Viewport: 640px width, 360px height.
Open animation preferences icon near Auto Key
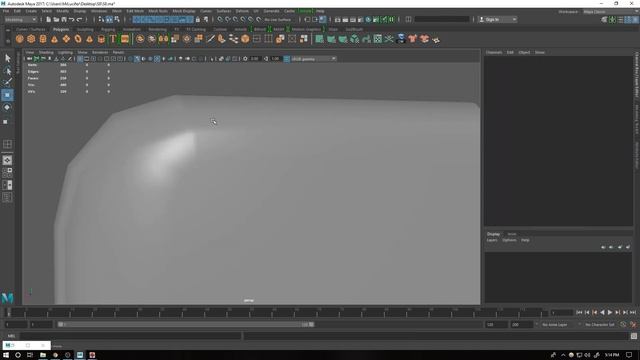[x=633, y=324]
